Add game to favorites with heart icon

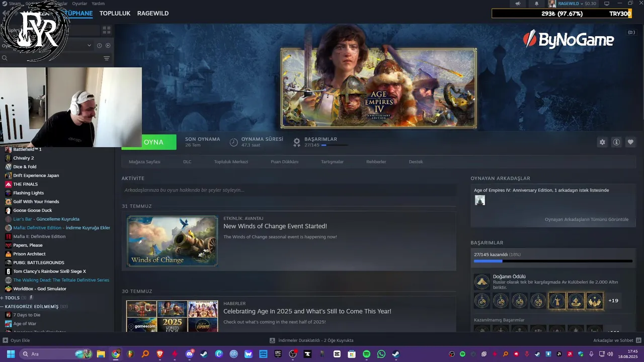pyautogui.click(x=630, y=142)
